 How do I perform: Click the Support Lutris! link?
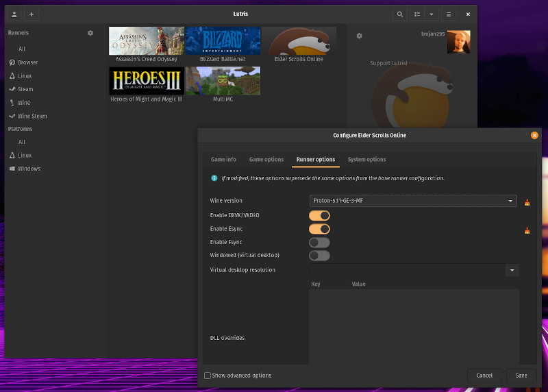click(x=388, y=63)
